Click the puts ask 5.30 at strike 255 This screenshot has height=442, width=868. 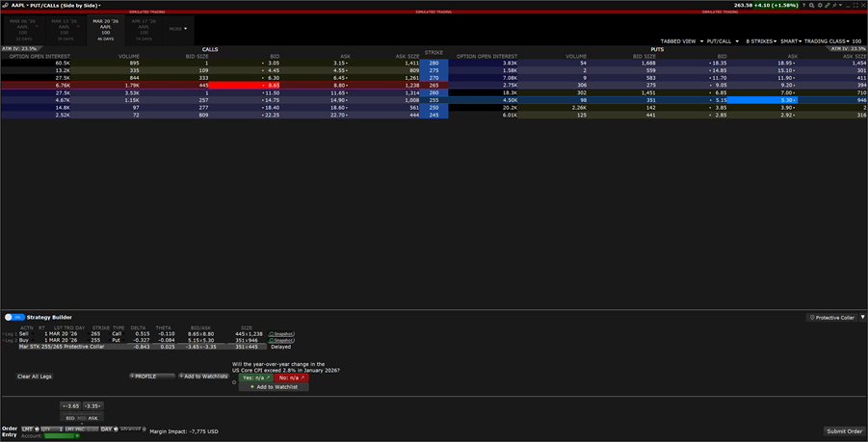pos(763,100)
